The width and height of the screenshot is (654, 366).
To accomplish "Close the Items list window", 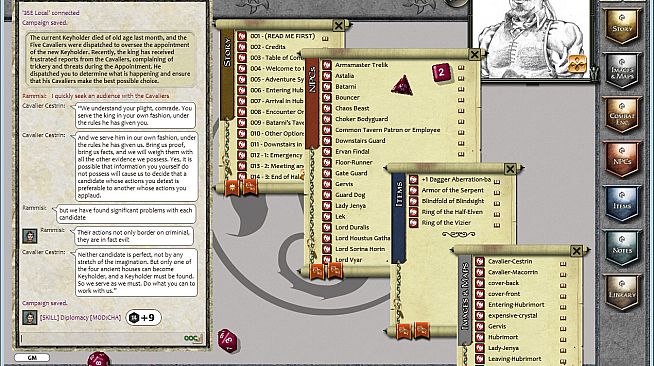I will [x=510, y=169].
